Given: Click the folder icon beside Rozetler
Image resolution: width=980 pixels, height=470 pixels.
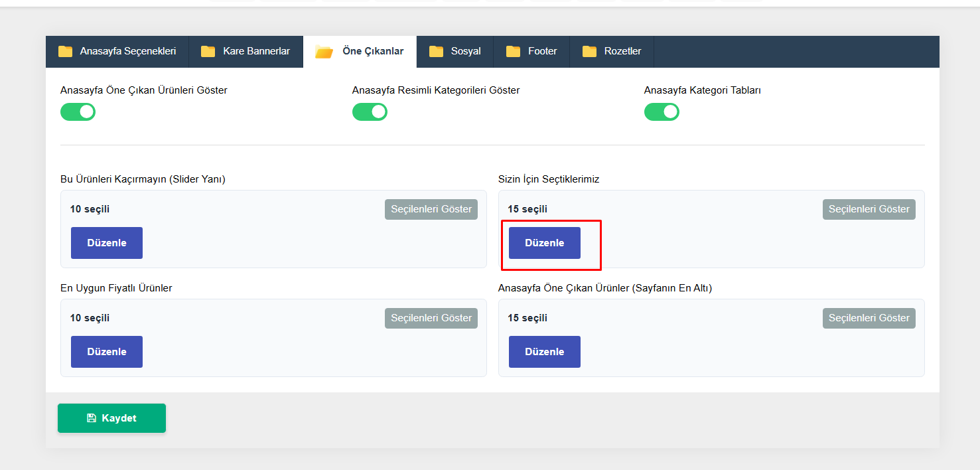Looking at the screenshot, I should coord(589,52).
